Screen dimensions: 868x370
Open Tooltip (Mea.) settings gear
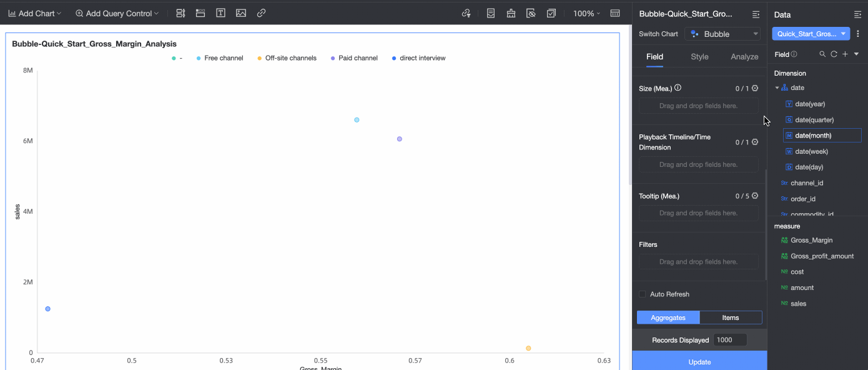[755, 196]
